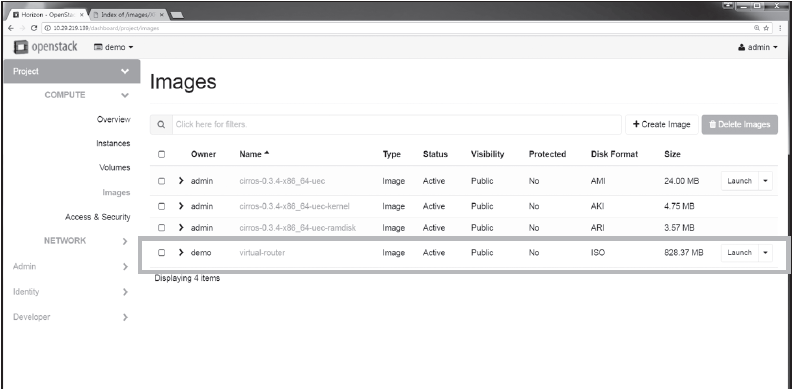793x389 pixels.
Task: Click the bookmark star icon
Action: pyautogui.click(x=766, y=28)
